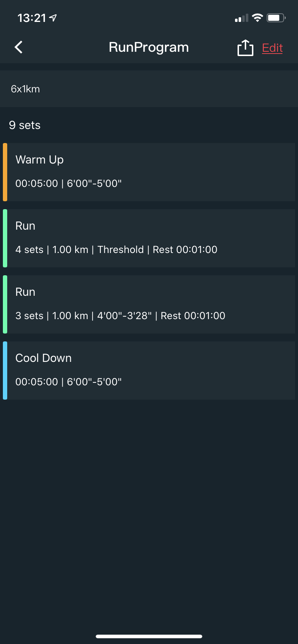Click the orange Warm Up color bar
Viewport: 298px width, 644px height.
tap(5, 172)
